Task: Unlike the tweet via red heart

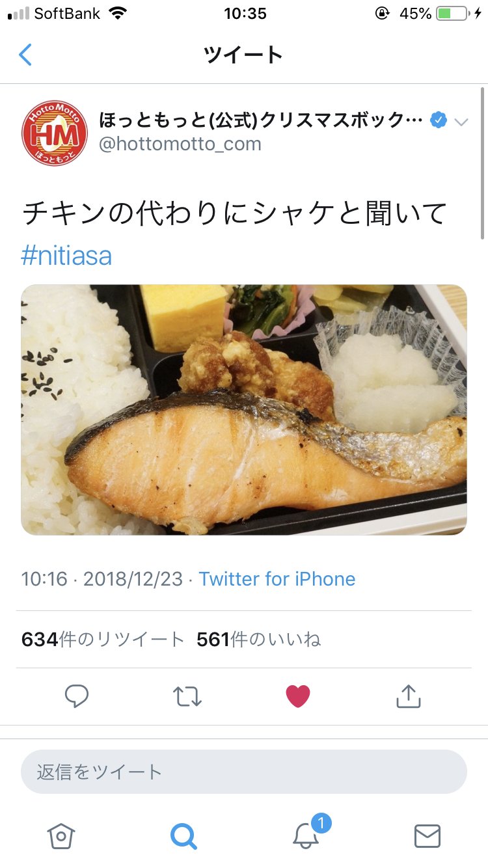Action: [x=298, y=696]
